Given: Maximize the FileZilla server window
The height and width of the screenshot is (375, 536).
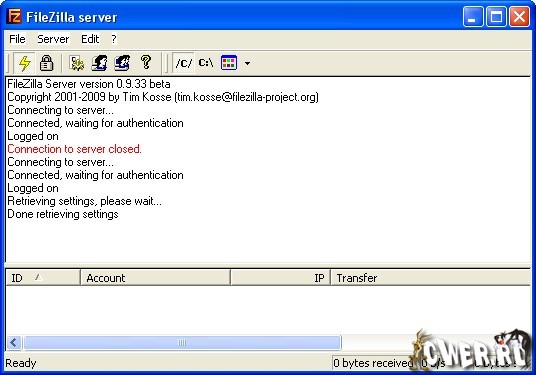Looking at the screenshot, I should [496, 17].
